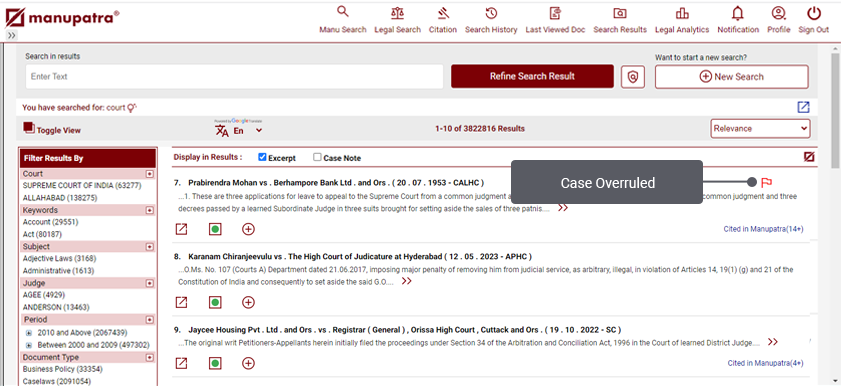Toggle View of search results
841x386 pixels.
(x=52, y=129)
